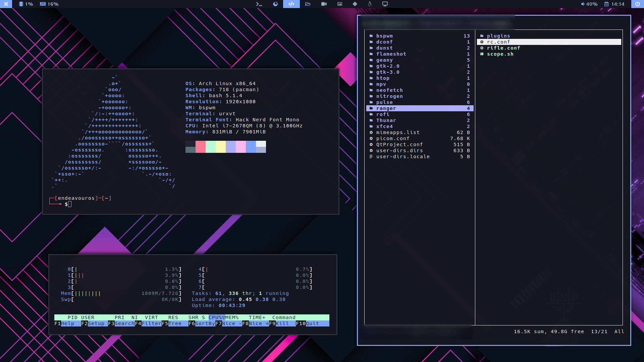
Task: Open the power menu button at top-right
Action: 638,4
